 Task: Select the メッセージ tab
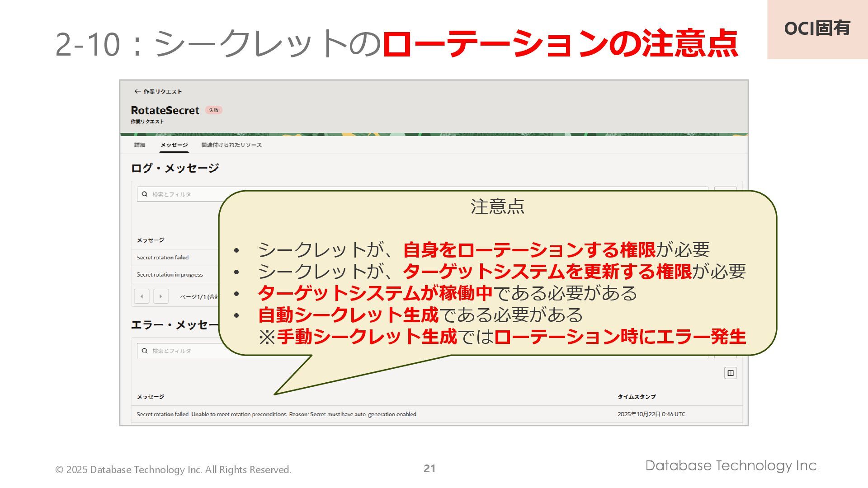pyautogui.click(x=174, y=145)
